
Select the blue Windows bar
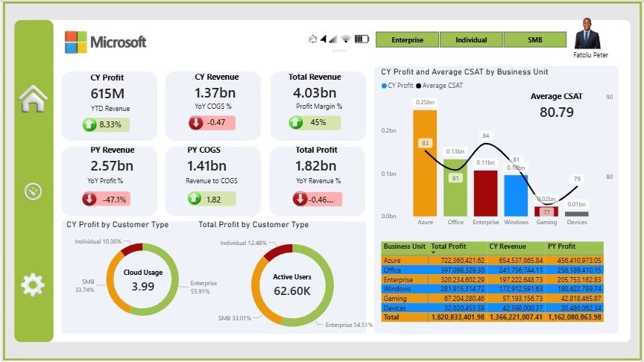pos(516,196)
